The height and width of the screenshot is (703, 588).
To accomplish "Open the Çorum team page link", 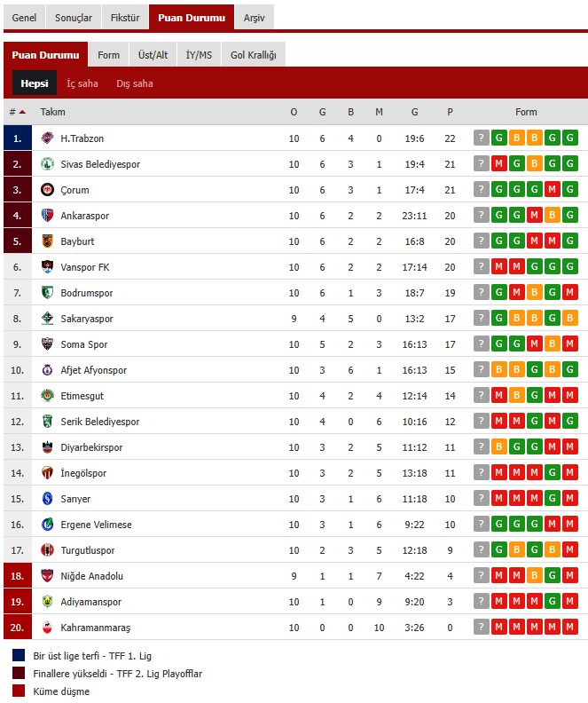I will (74, 190).
